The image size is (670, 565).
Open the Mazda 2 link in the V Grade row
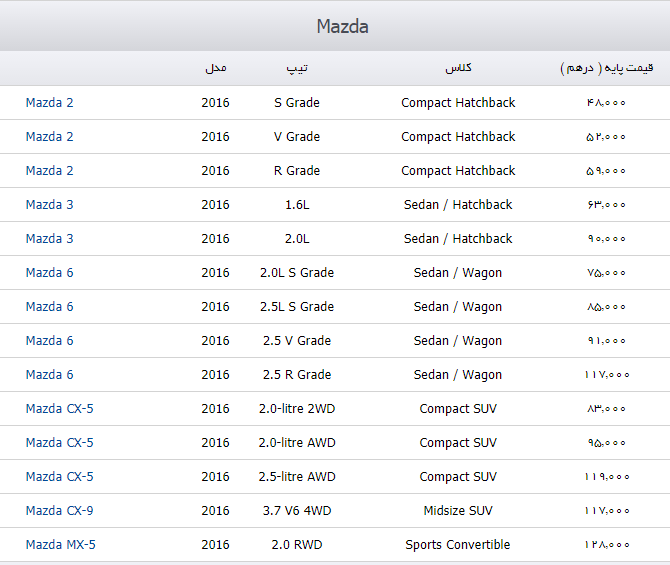[x=50, y=137]
